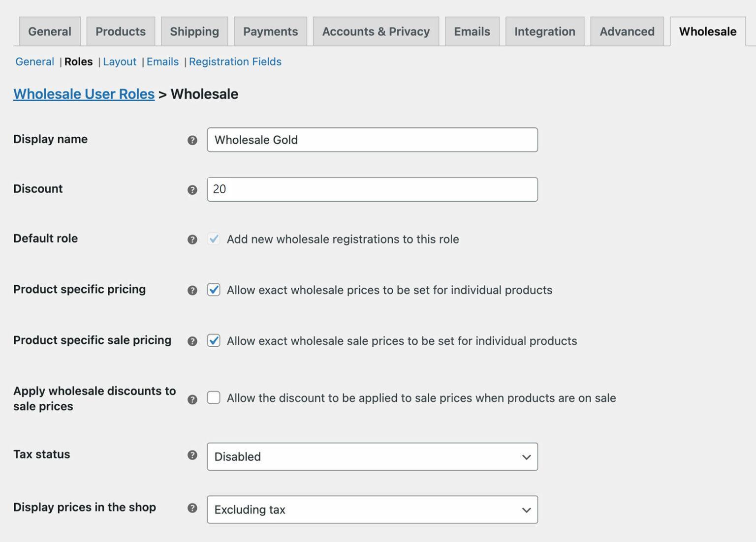The height and width of the screenshot is (542, 756).
Task: Go back to Wholesale User Roles
Action: [x=83, y=93]
